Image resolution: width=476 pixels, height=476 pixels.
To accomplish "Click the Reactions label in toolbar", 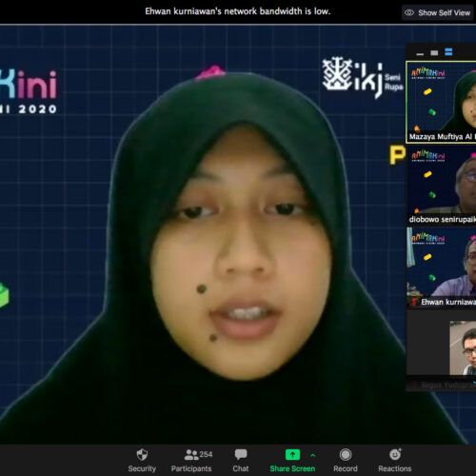I will [395, 468].
